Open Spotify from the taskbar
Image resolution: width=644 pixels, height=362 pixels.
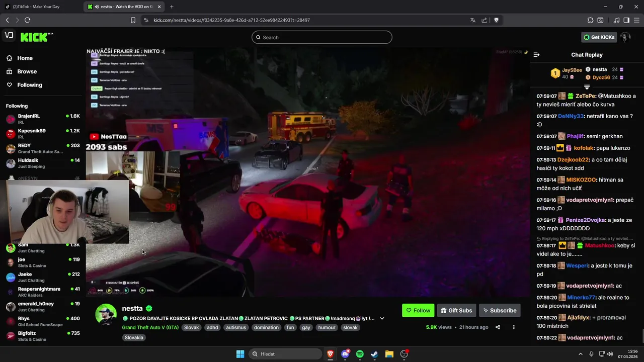click(x=360, y=354)
